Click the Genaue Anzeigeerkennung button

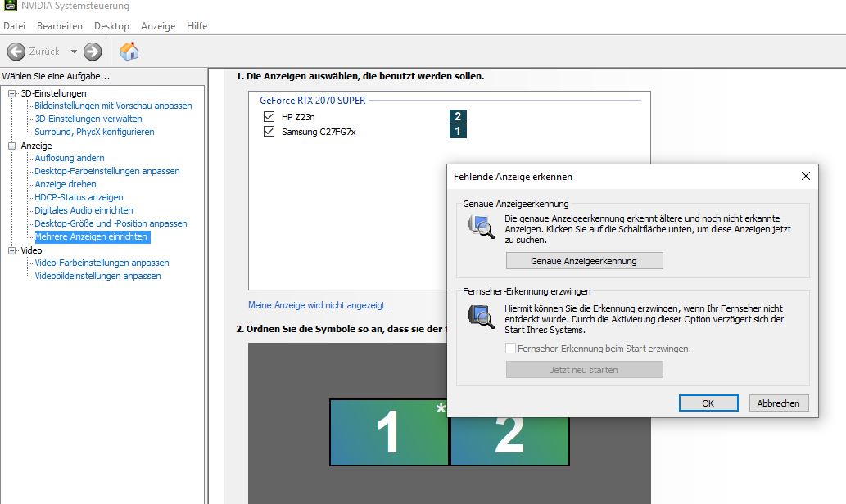click(x=584, y=261)
